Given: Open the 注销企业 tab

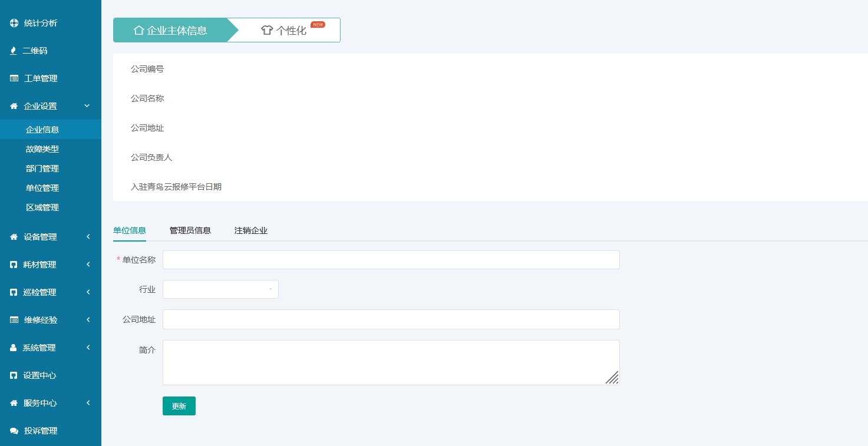Looking at the screenshot, I should click(x=250, y=230).
